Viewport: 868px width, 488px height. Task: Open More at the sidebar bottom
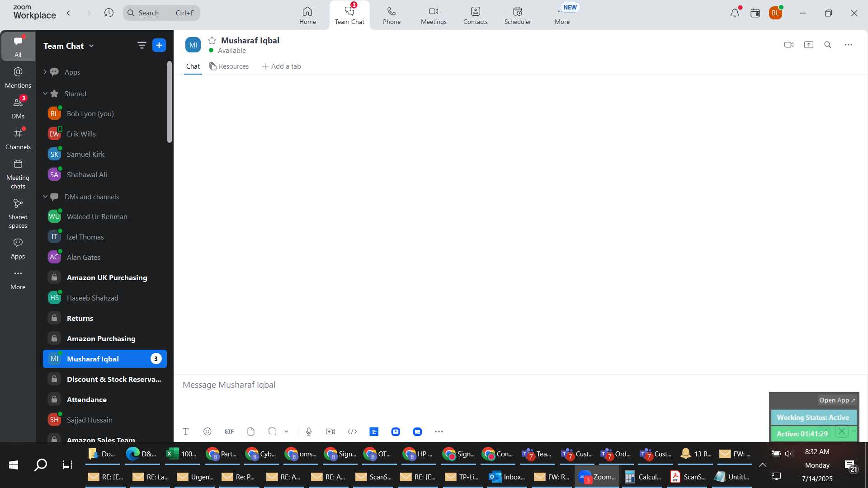[x=18, y=279]
